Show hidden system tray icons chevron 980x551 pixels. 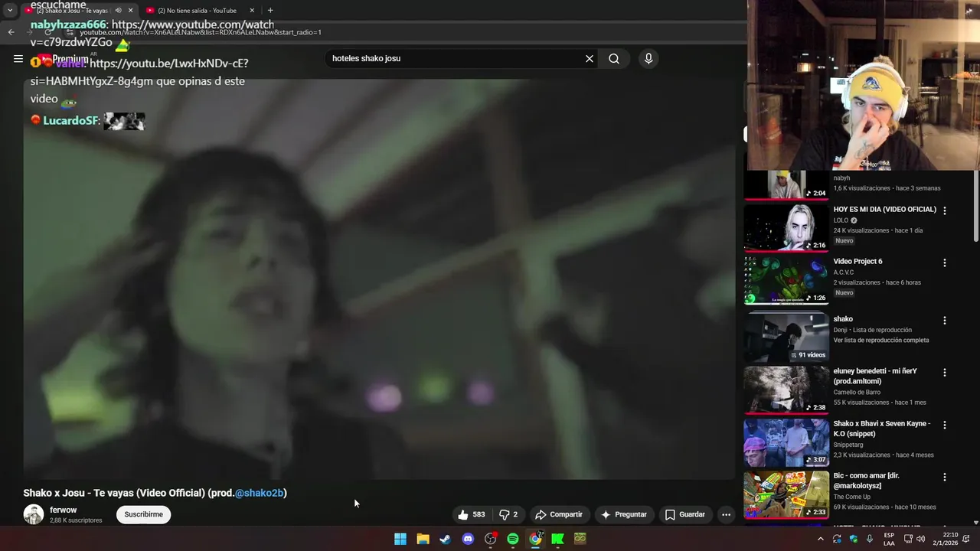(821, 539)
